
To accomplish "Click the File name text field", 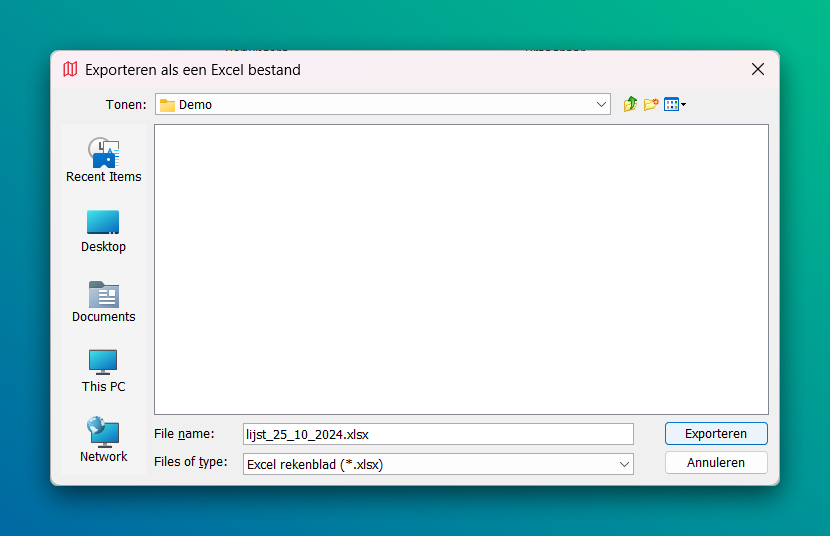I will click(x=438, y=434).
